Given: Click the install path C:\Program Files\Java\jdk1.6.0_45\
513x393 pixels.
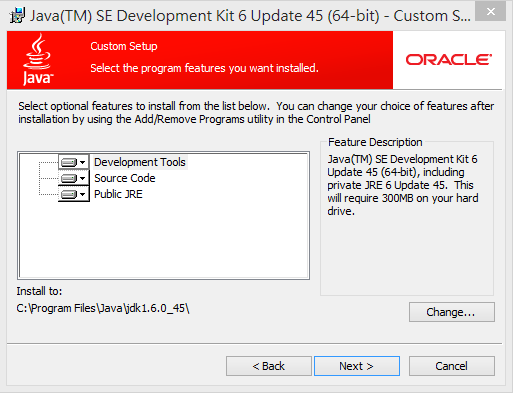Looking at the screenshot, I should (103, 308).
